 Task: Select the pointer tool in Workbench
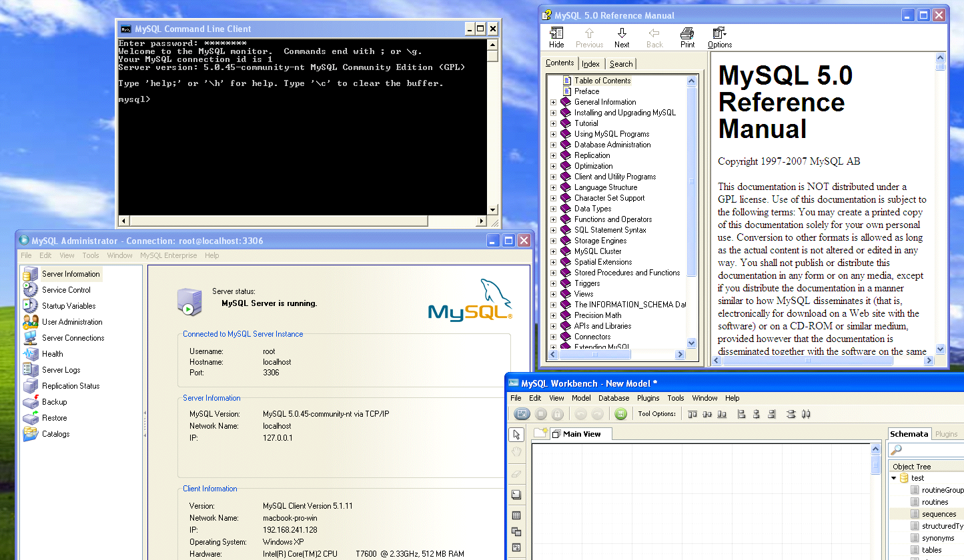[516, 435]
